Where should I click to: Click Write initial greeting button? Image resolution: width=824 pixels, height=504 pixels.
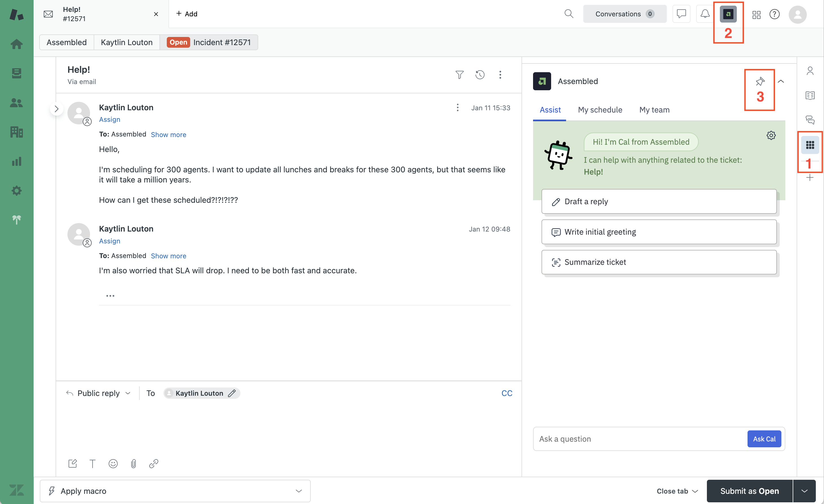point(659,232)
